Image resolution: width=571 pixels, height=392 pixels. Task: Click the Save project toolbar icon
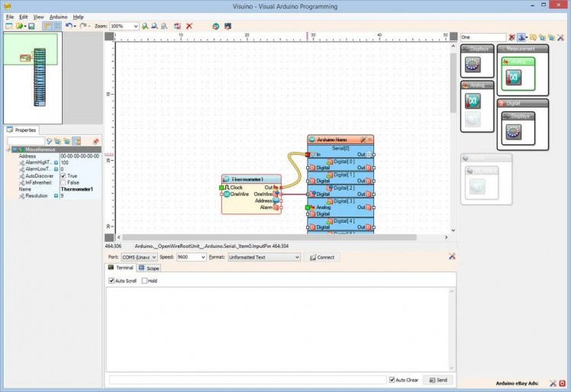pyautogui.click(x=31, y=26)
